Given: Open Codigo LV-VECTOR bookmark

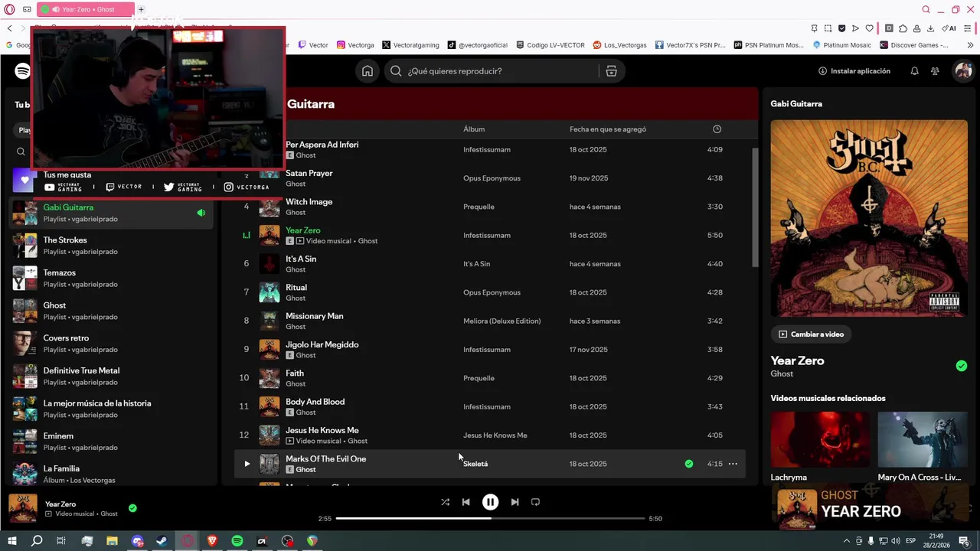Looking at the screenshot, I should (550, 45).
